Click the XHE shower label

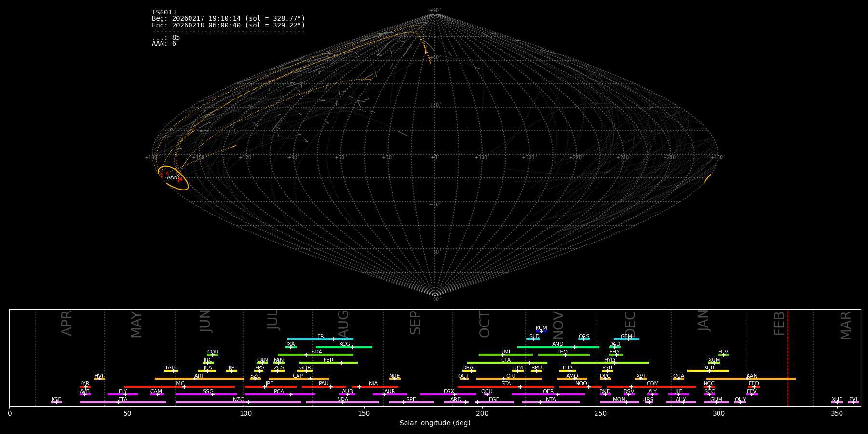(x=837, y=400)
